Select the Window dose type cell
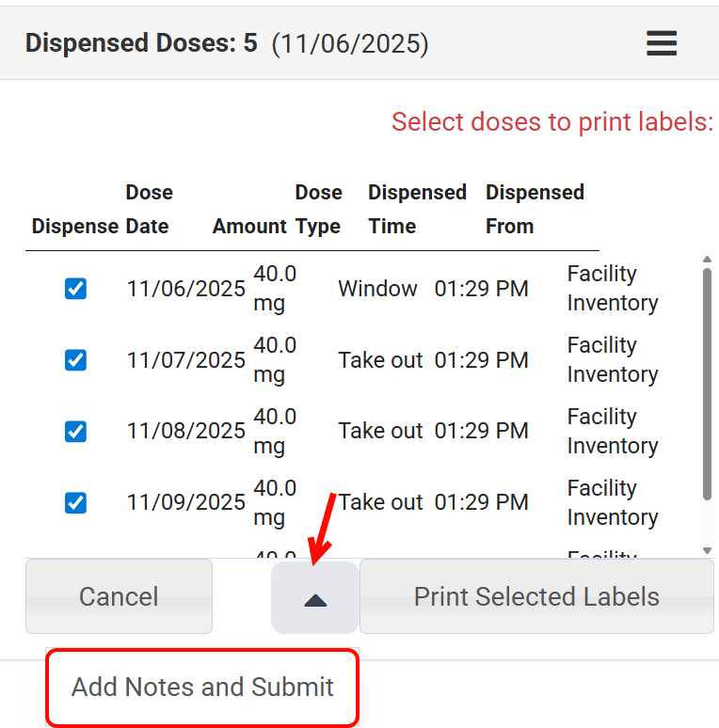The image size is (719, 728). (377, 289)
